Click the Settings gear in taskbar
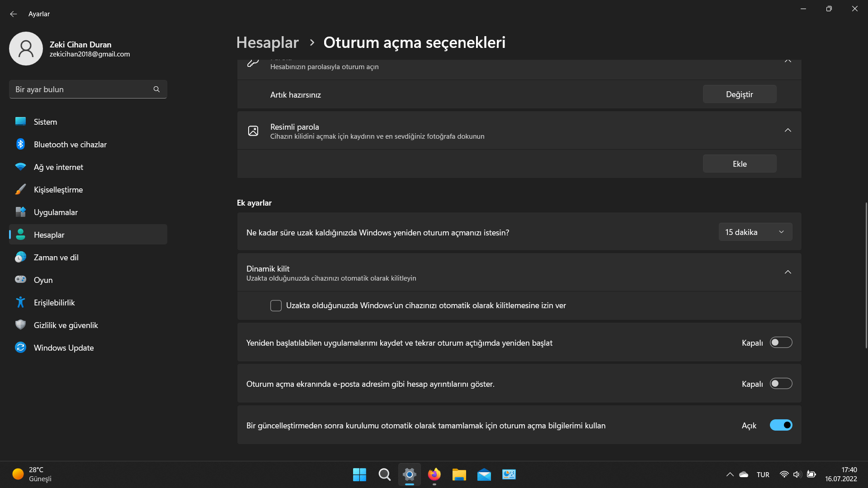Viewport: 868px width, 488px height. point(410,474)
